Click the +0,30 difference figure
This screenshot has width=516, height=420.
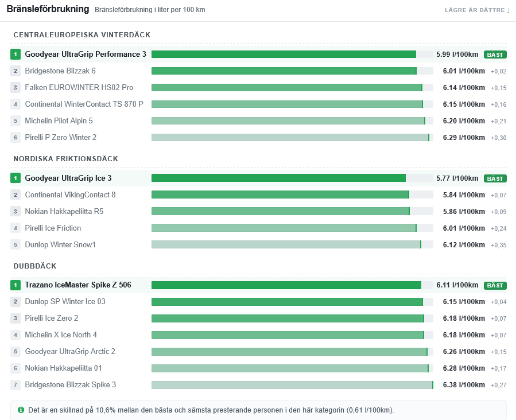(x=499, y=138)
